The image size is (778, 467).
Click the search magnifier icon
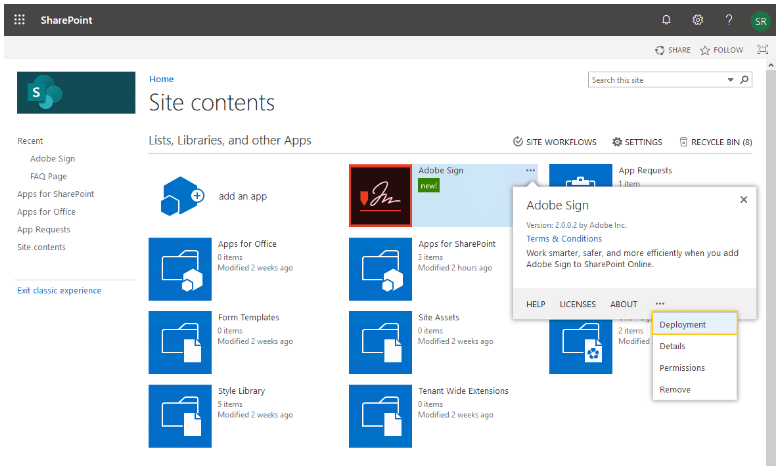(x=744, y=80)
